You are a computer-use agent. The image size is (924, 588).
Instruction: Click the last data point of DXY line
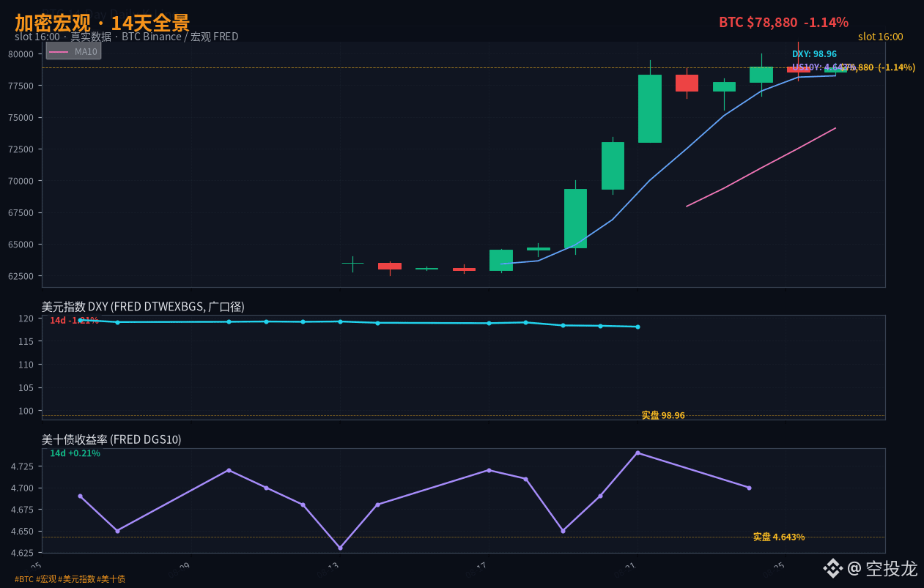pos(637,327)
